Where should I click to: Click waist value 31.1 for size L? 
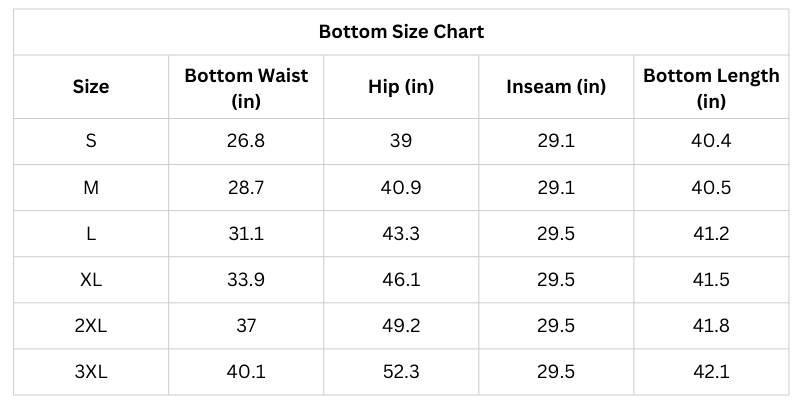(246, 234)
